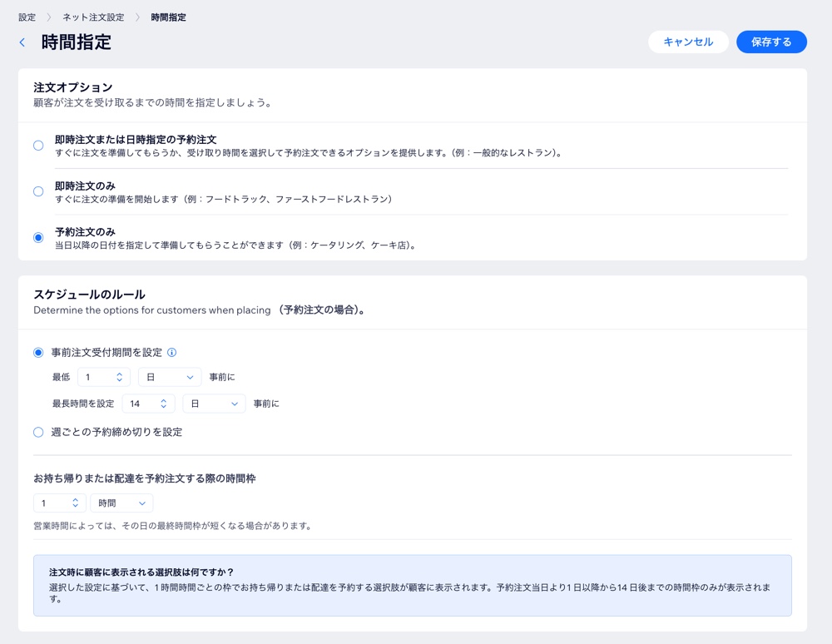The image size is (832, 644).
Task: Click the stepper up arrow on minimum days value
Action: [118, 374]
